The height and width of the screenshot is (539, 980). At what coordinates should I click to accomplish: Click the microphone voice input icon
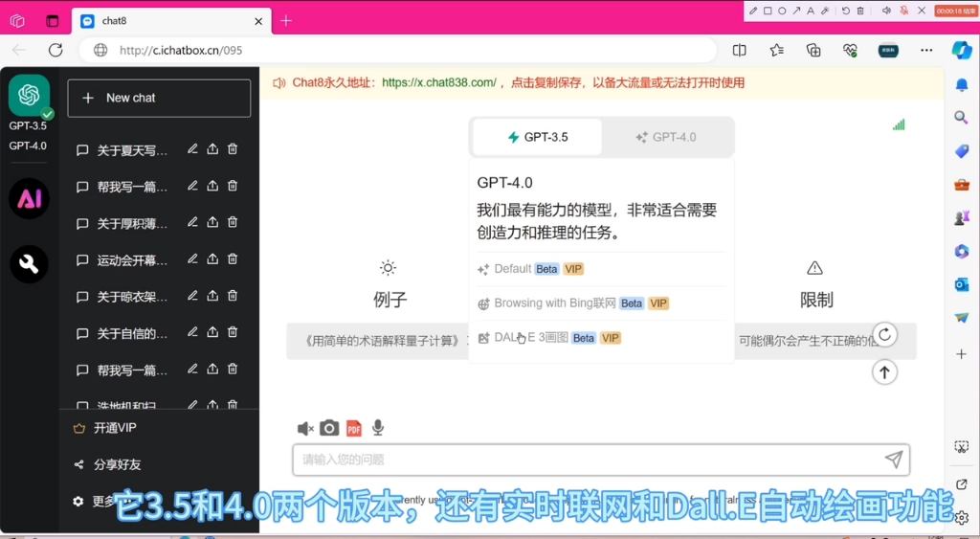tap(377, 428)
